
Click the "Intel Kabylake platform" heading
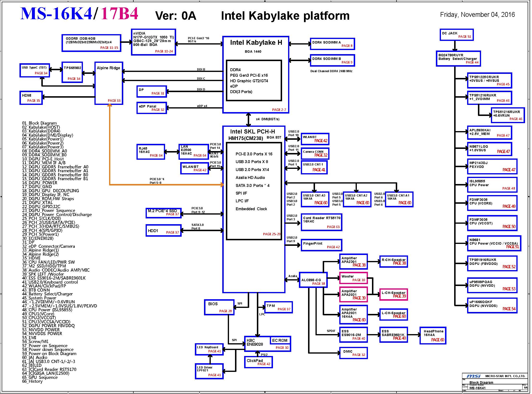285,16
